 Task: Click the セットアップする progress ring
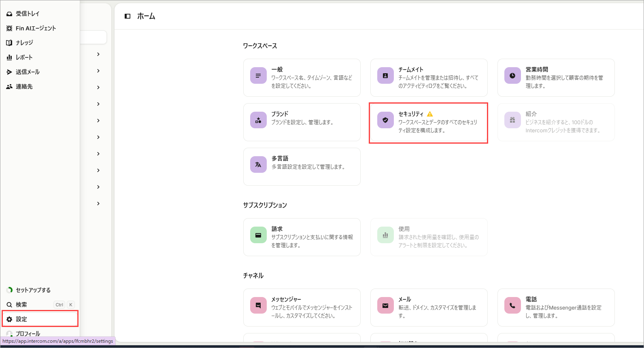(9, 290)
